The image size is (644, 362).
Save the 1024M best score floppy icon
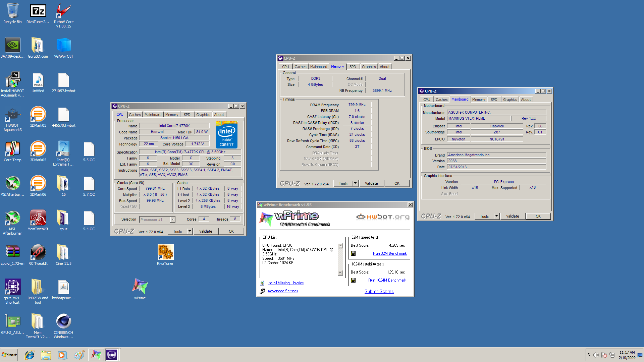point(353,280)
